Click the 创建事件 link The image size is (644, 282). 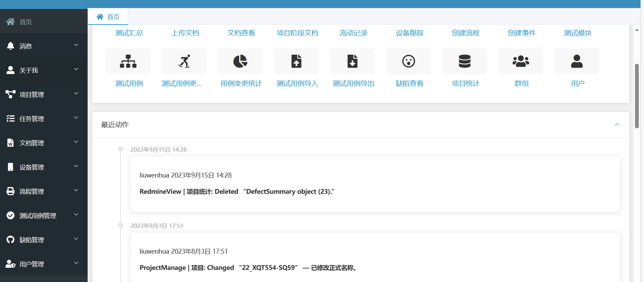click(522, 33)
